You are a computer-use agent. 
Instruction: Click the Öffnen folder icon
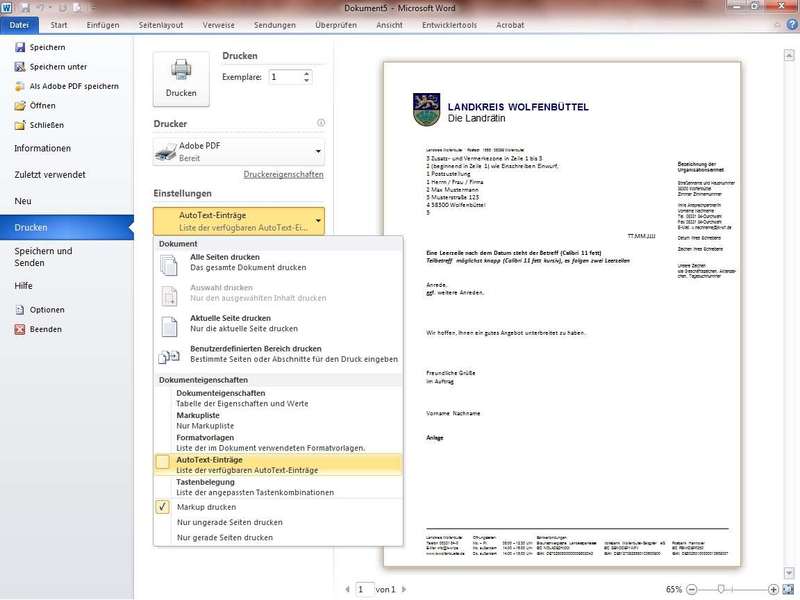click(x=20, y=106)
